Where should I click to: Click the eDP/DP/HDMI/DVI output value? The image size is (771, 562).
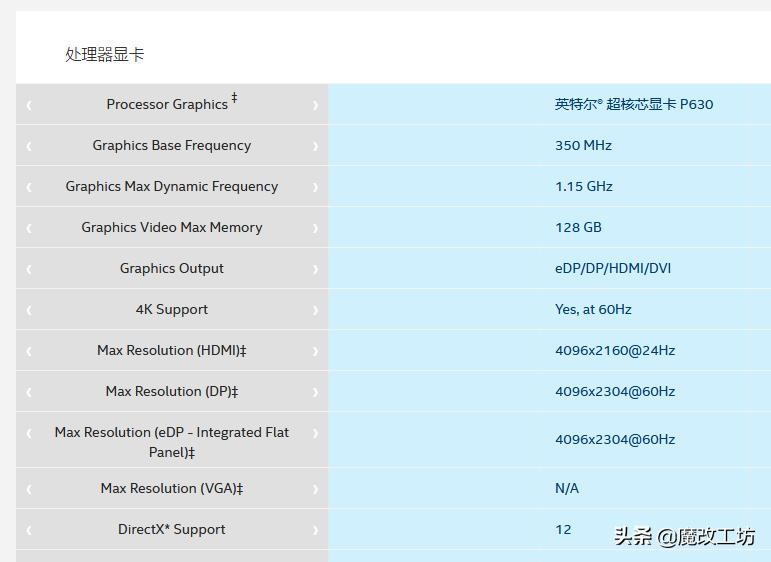613,268
